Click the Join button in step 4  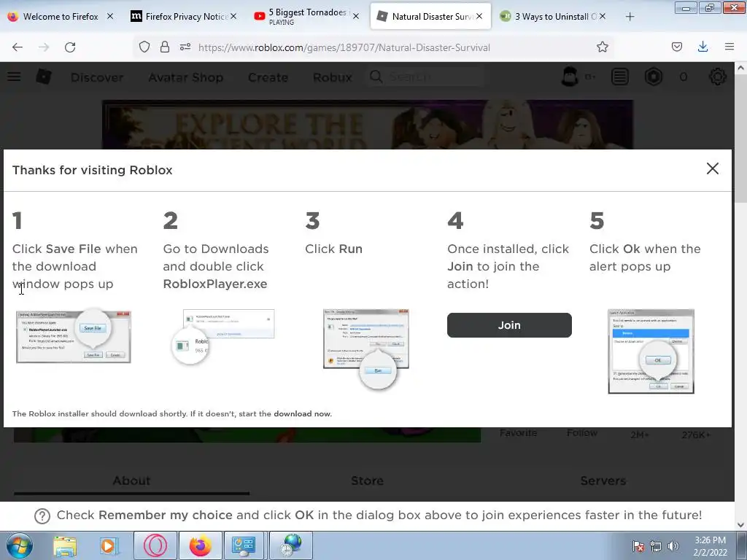coord(509,325)
